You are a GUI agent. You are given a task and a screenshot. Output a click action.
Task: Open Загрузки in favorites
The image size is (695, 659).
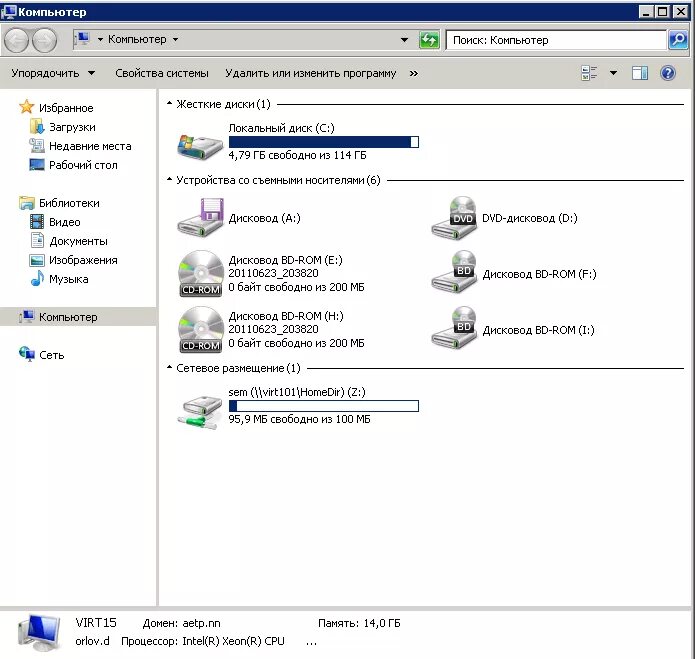tap(72, 127)
